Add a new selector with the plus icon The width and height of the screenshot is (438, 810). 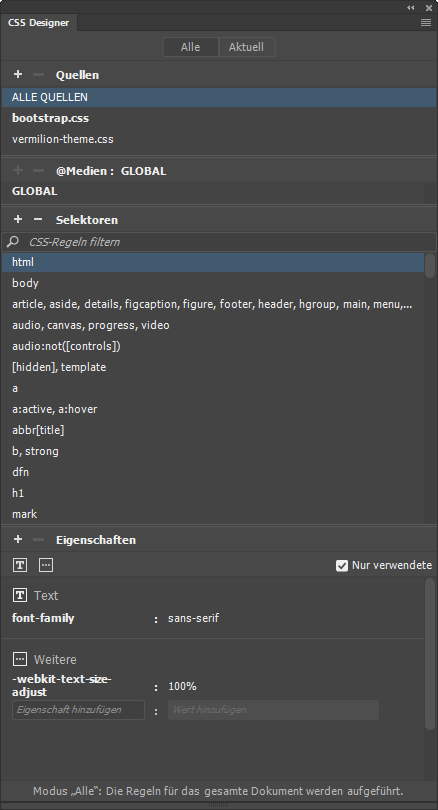18,220
